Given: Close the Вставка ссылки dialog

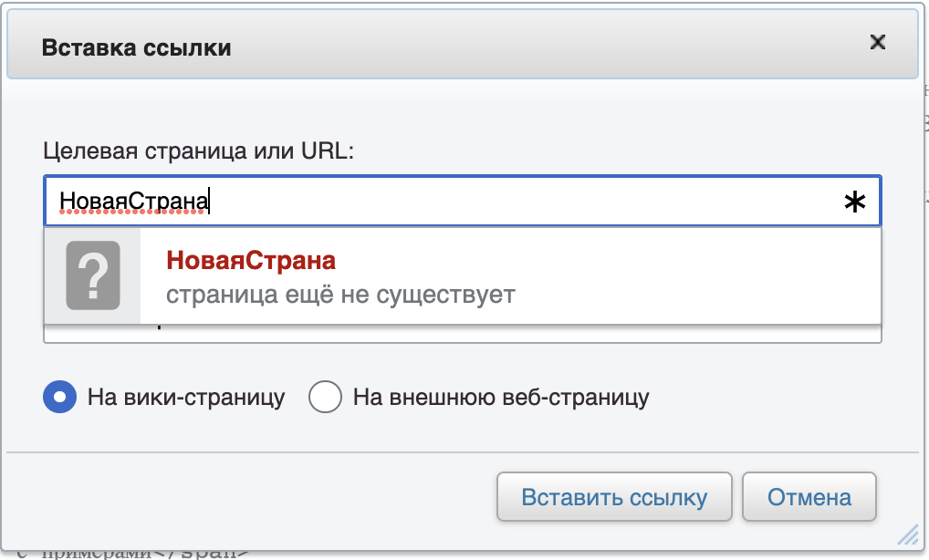Looking at the screenshot, I should coord(878,42).
